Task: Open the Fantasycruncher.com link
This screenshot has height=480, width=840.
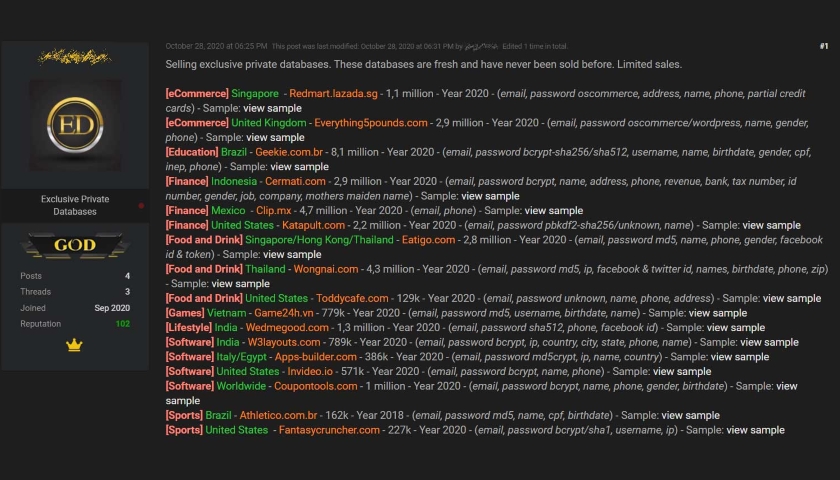Action: tap(329, 430)
